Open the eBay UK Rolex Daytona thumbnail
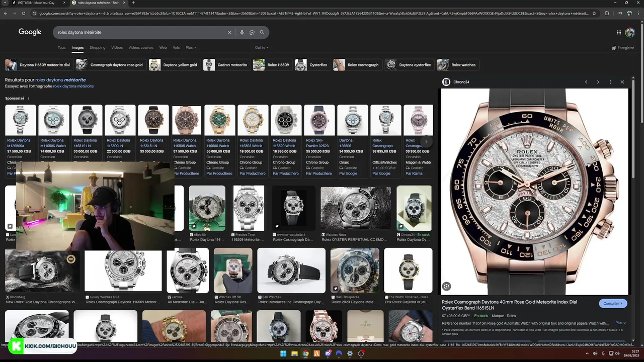This screenshot has width=644, height=362. 207,208
